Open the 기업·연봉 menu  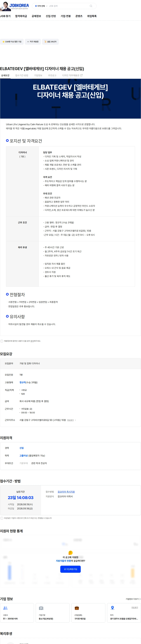(66, 16)
